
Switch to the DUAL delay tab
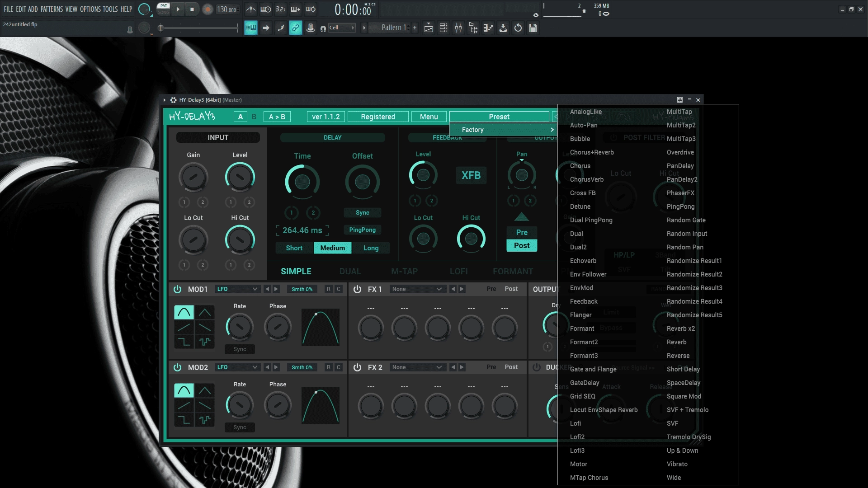pos(350,272)
